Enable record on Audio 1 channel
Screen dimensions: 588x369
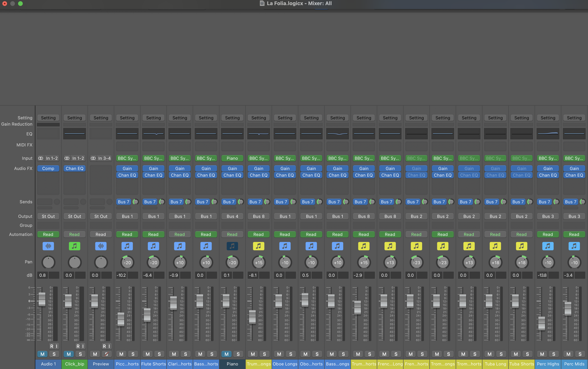52,346
